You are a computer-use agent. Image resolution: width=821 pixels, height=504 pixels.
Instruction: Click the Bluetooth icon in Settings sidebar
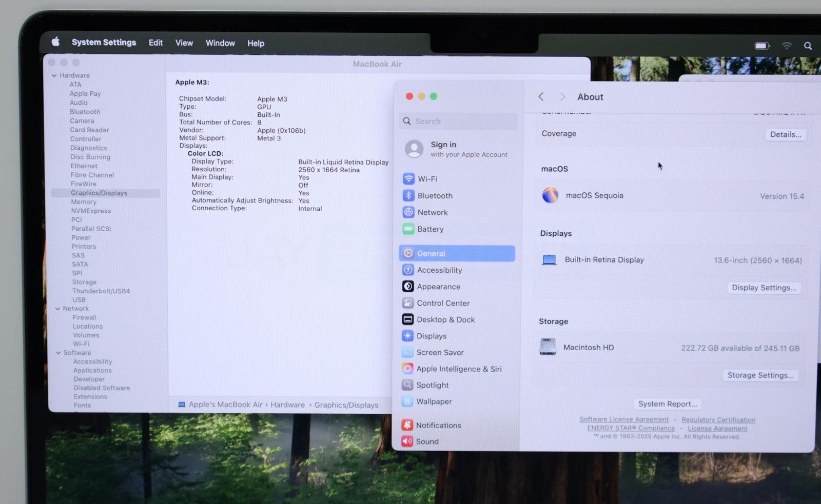(x=408, y=195)
